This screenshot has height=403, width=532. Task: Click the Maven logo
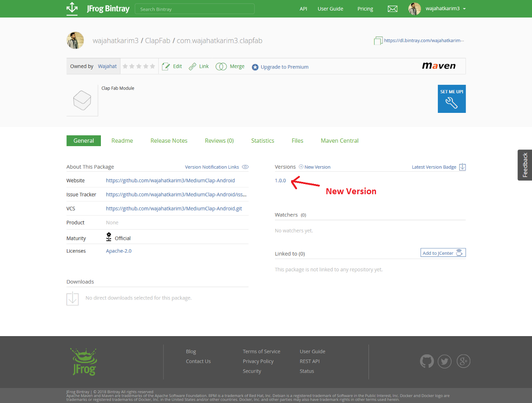coord(439,66)
